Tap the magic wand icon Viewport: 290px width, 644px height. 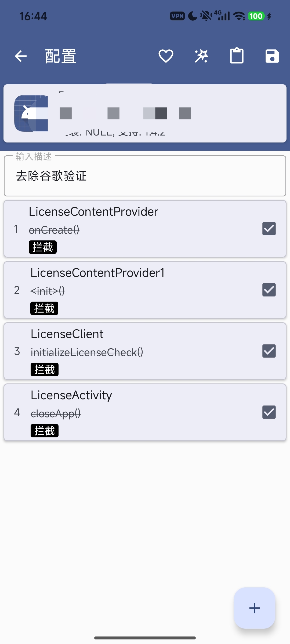(201, 56)
